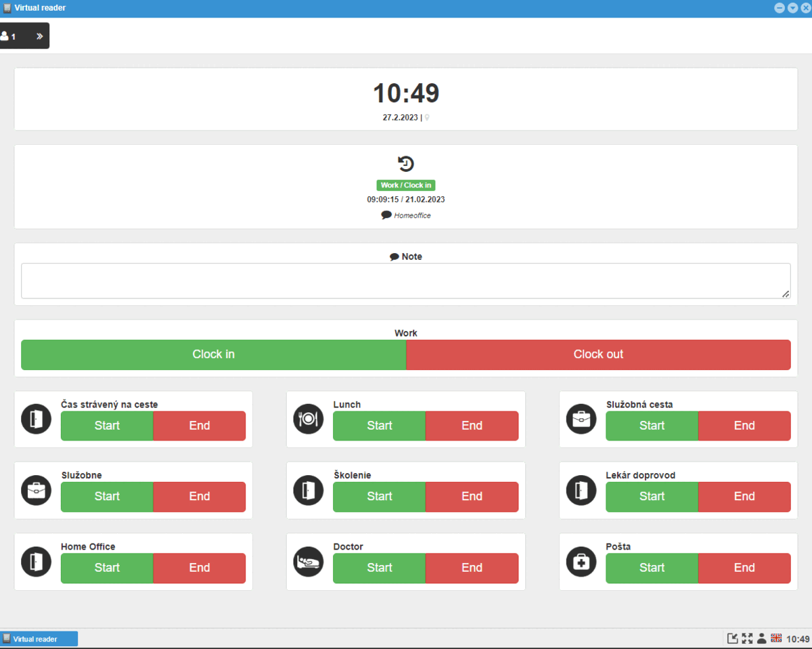812x649 pixels.
Task: Click the Služobná cesta briefcase icon
Action: 581,419
